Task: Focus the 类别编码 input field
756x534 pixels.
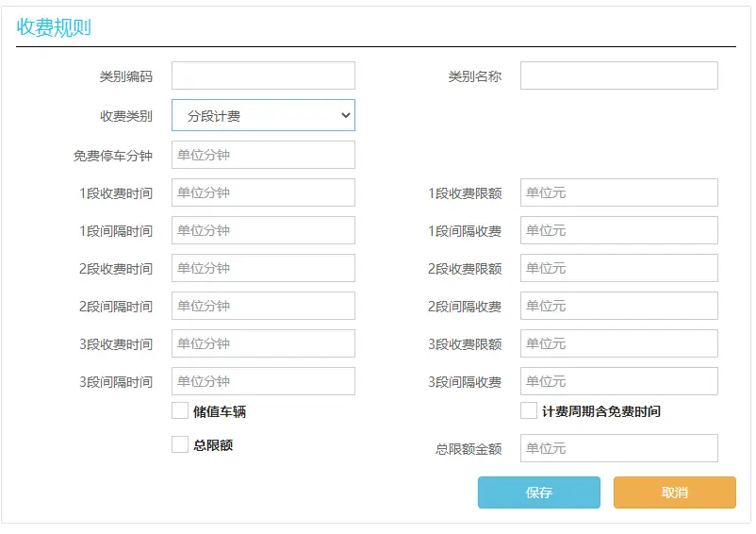Action: click(263, 75)
